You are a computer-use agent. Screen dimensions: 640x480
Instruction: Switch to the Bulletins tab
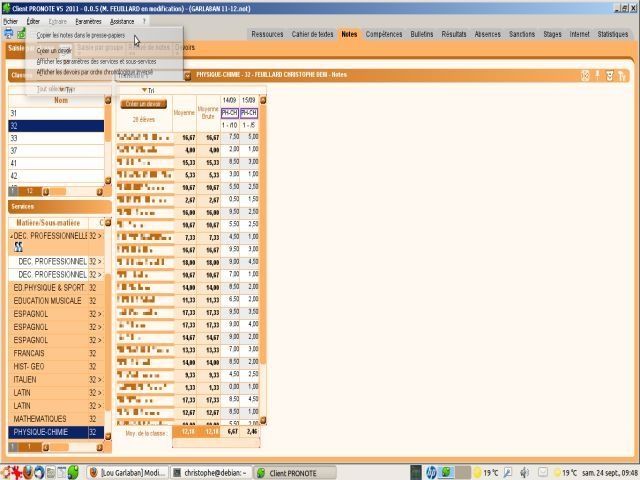[422, 34]
